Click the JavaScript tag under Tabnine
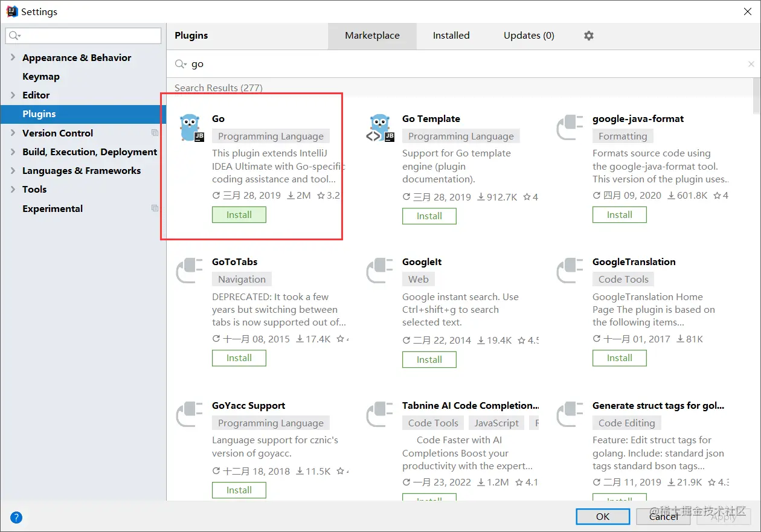This screenshot has height=532, width=761. click(496, 423)
